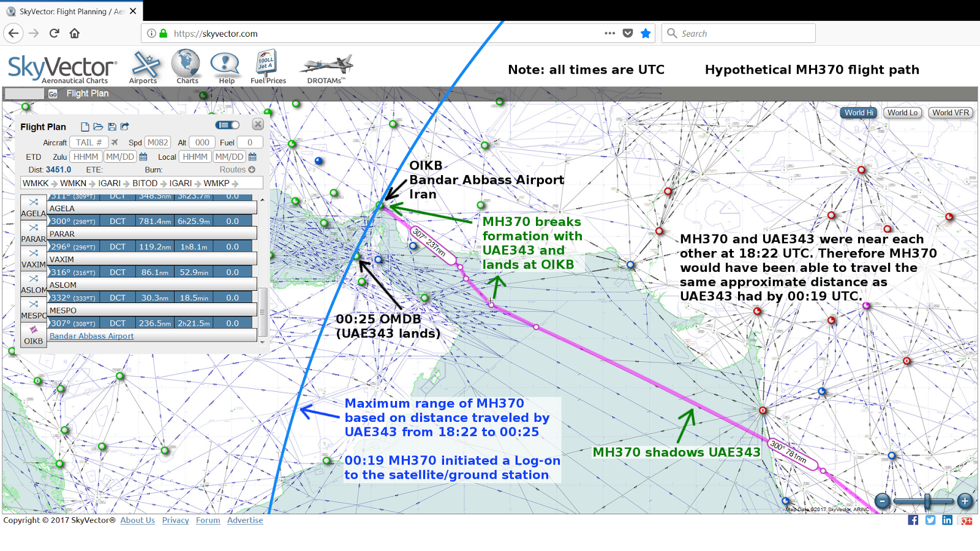Viewport: 980px width, 551px height.
Task: Click the OIKB airport button
Action: [34, 335]
